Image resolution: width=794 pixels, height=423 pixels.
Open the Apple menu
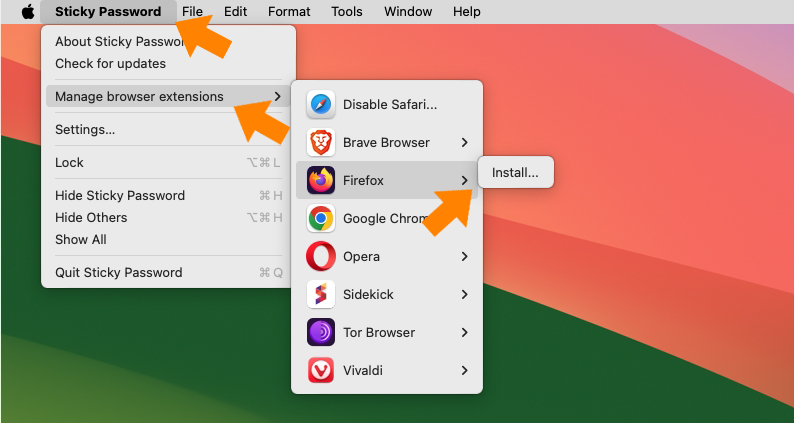(x=28, y=11)
